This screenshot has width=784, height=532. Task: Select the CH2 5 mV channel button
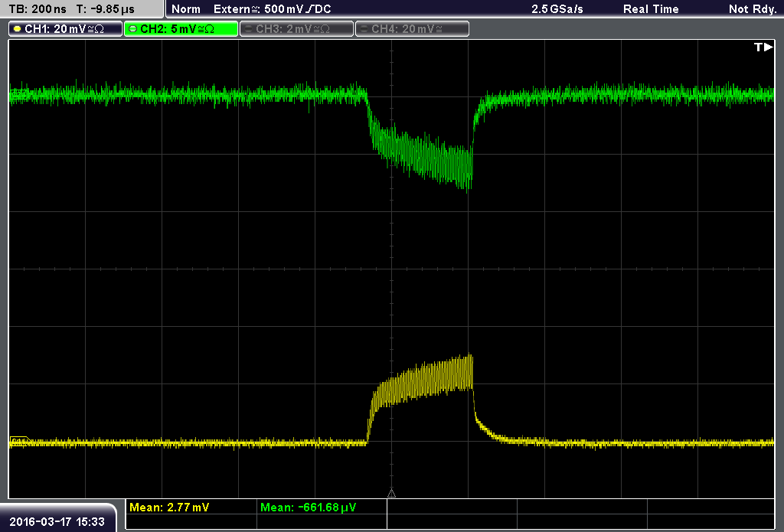(181, 29)
